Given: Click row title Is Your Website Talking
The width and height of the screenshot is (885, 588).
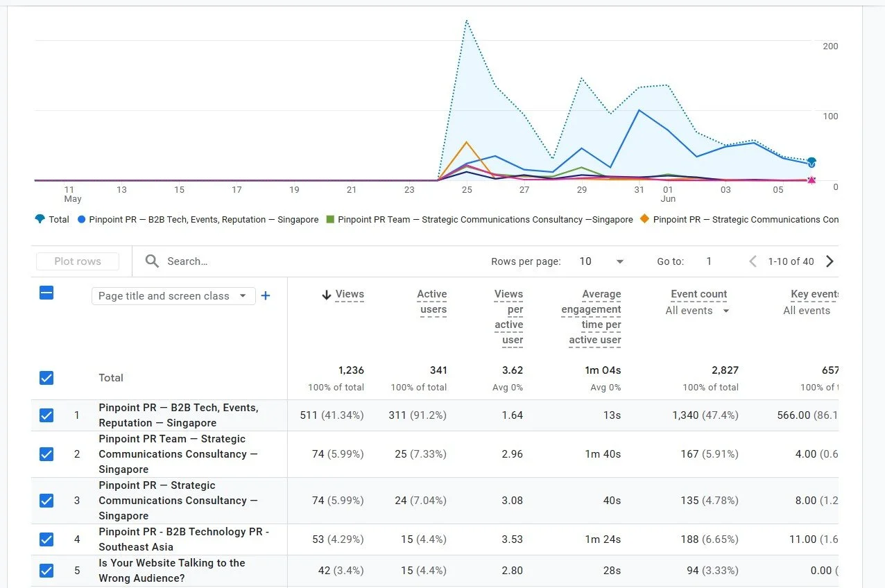Looking at the screenshot, I should pyautogui.click(x=172, y=571).
